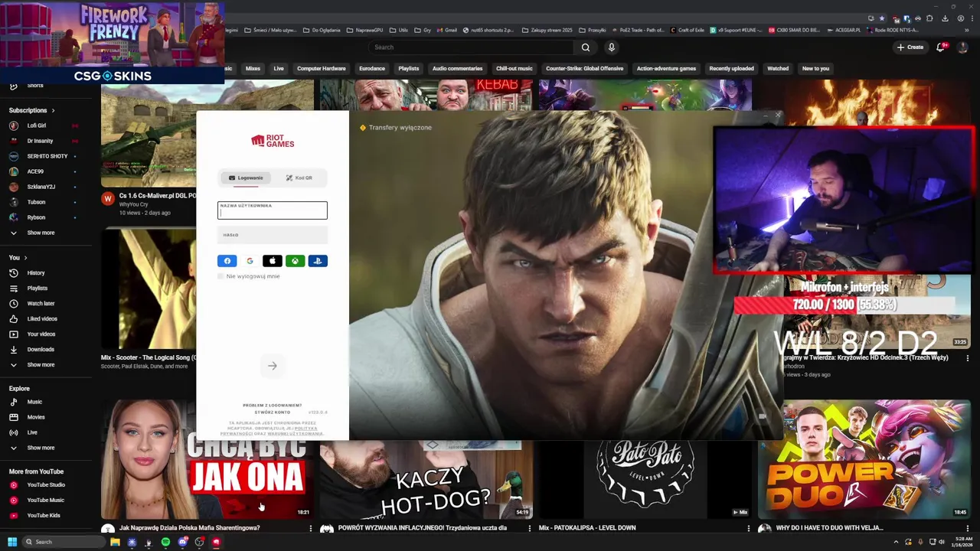Open Music in the Explore section

click(x=46, y=402)
